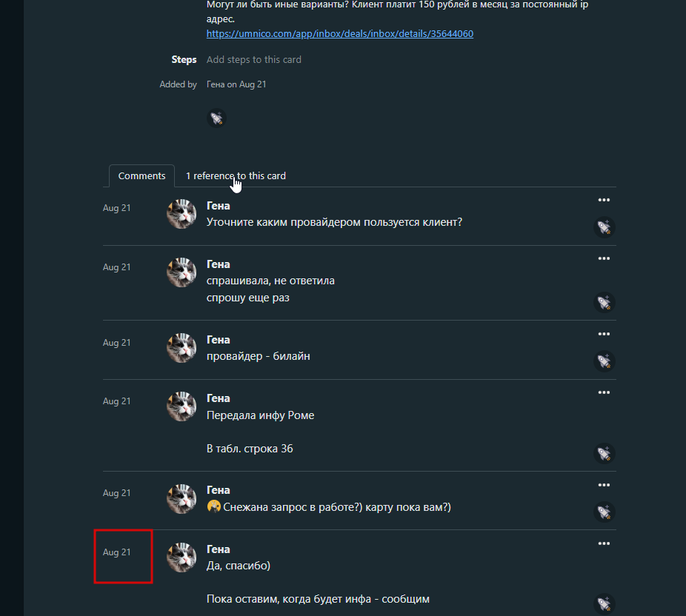Add reaction to the "спрошу еще раз" comment
This screenshot has height=616, width=686.
[605, 303]
